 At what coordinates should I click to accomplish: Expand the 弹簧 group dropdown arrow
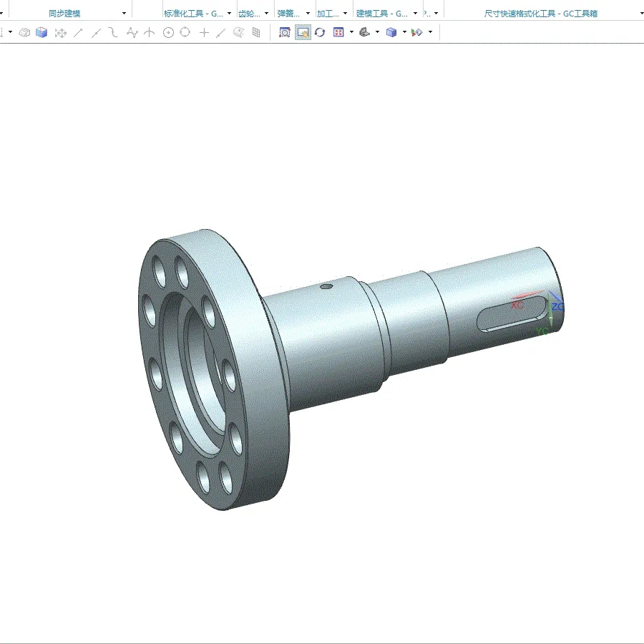(308, 14)
